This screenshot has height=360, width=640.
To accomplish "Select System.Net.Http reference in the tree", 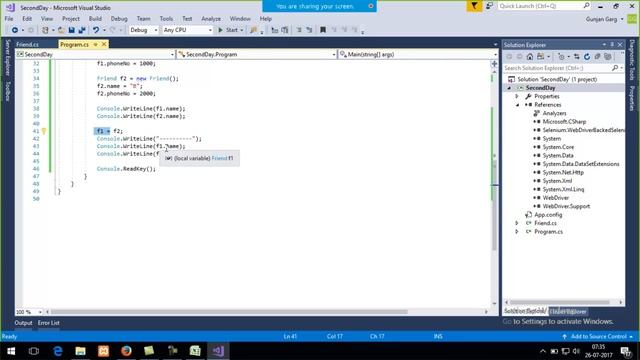I will [x=563, y=173].
